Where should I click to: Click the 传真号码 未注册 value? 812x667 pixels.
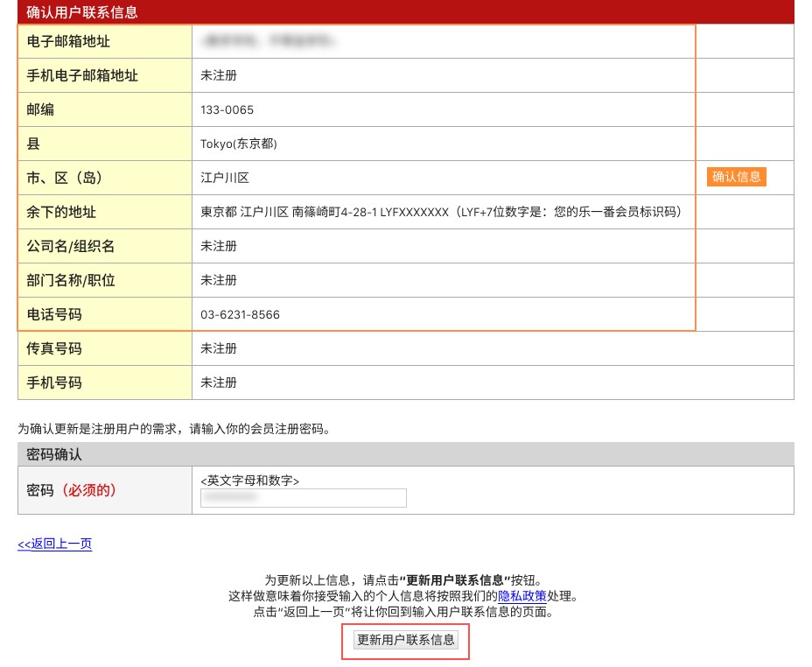point(219,348)
